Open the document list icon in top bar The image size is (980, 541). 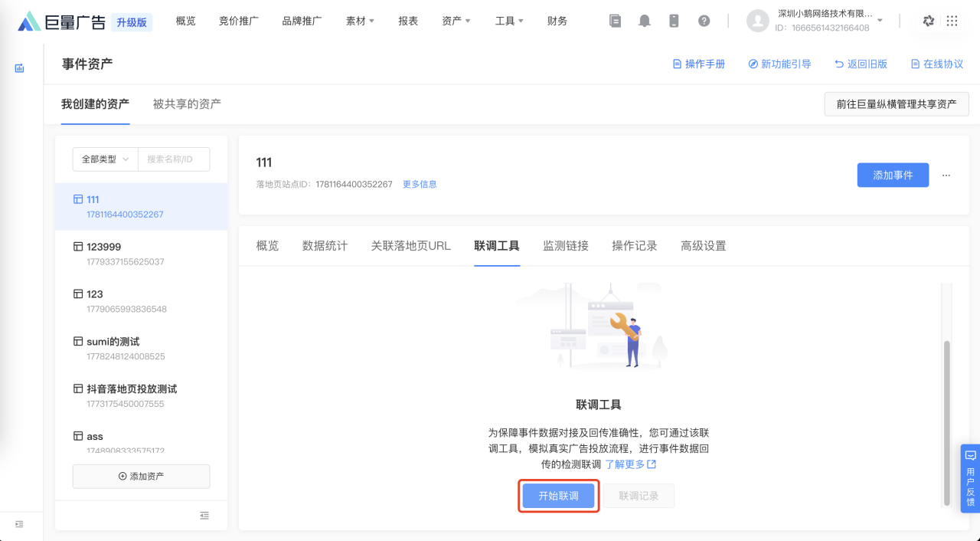(616, 21)
